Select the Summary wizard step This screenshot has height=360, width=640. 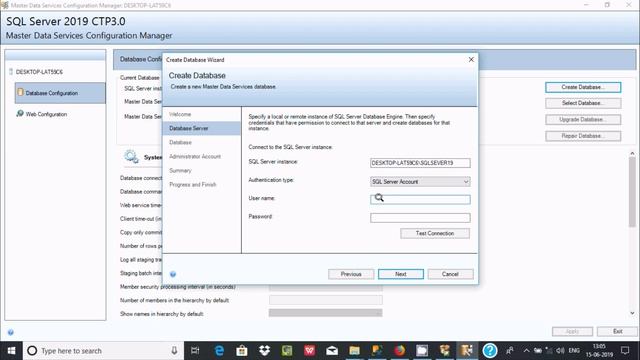pyautogui.click(x=180, y=171)
